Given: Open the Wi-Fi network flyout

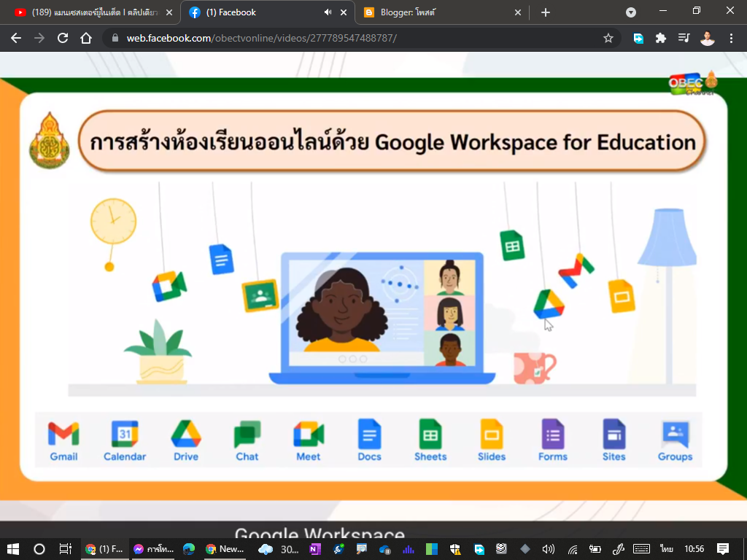Looking at the screenshot, I should tap(572, 549).
